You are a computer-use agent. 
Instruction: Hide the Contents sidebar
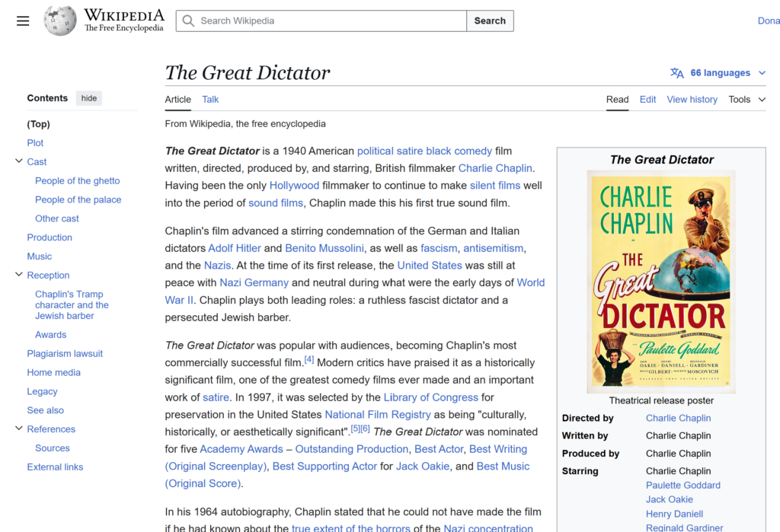(89, 98)
